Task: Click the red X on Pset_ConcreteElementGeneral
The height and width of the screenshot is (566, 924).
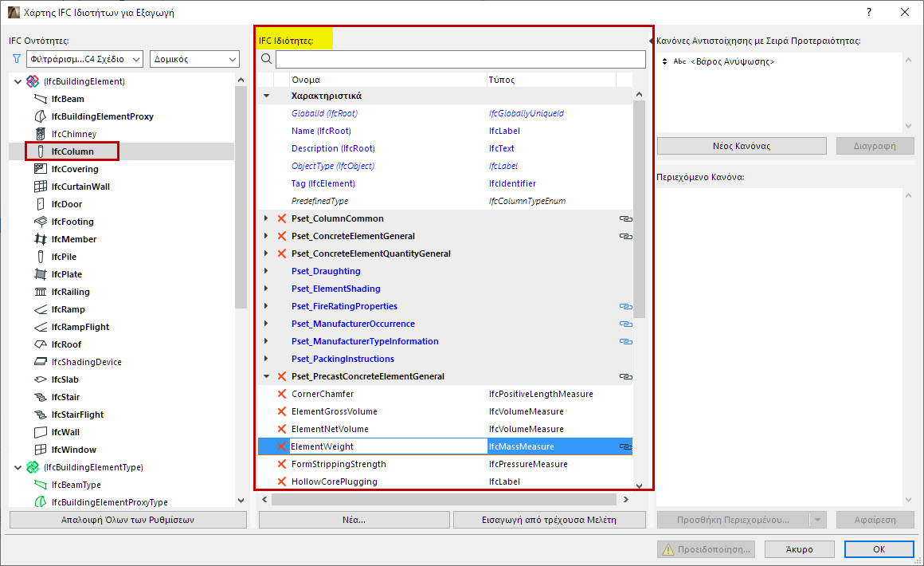Action: pyautogui.click(x=282, y=237)
